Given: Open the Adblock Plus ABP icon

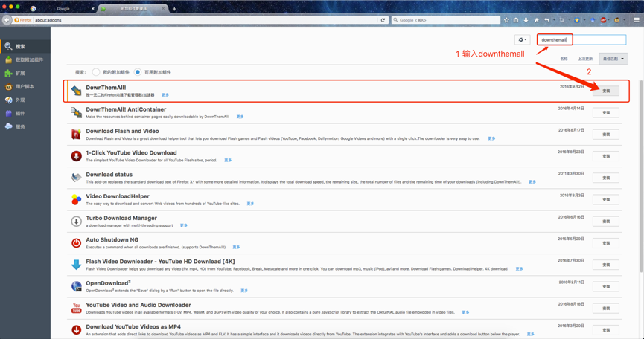Looking at the screenshot, I should [x=604, y=19].
